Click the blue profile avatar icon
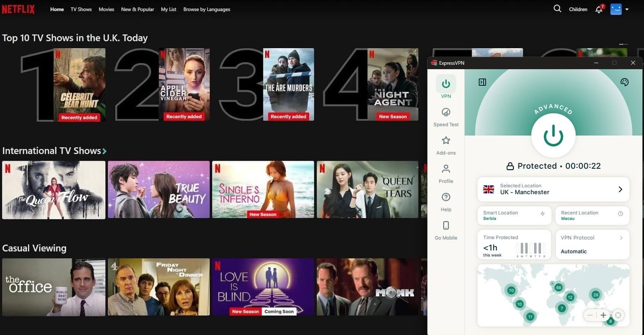Image resolution: width=644 pixels, height=335 pixels. (616, 9)
